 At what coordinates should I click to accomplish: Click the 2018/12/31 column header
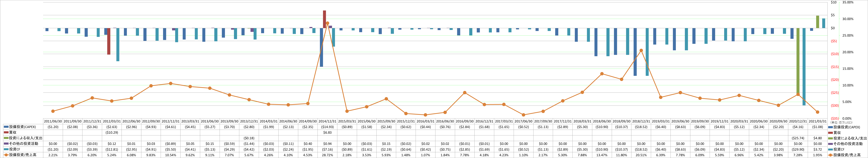[x=641, y=121]
